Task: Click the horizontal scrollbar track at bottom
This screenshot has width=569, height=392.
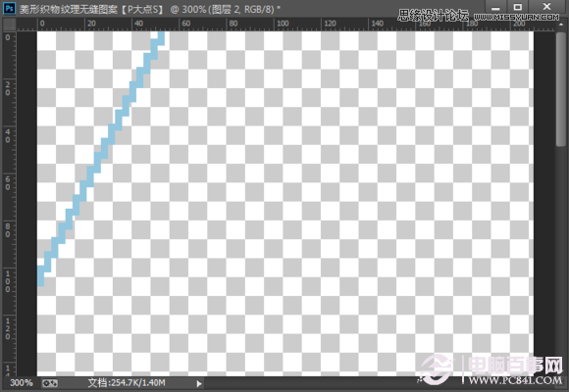Action: pos(308,383)
